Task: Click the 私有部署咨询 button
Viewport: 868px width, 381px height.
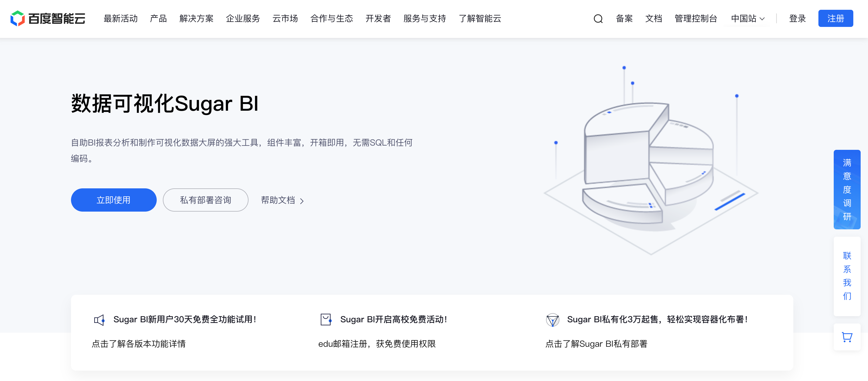Action: pos(205,200)
